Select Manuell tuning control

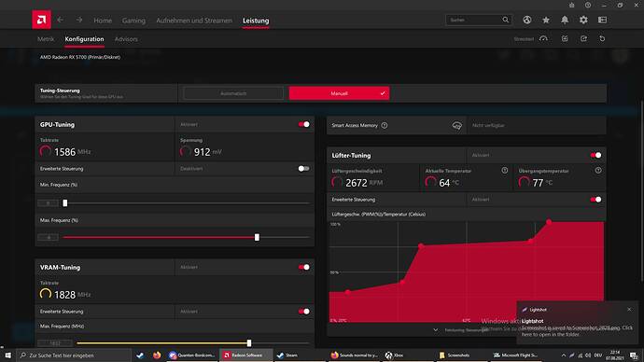click(x=339, y=93)
